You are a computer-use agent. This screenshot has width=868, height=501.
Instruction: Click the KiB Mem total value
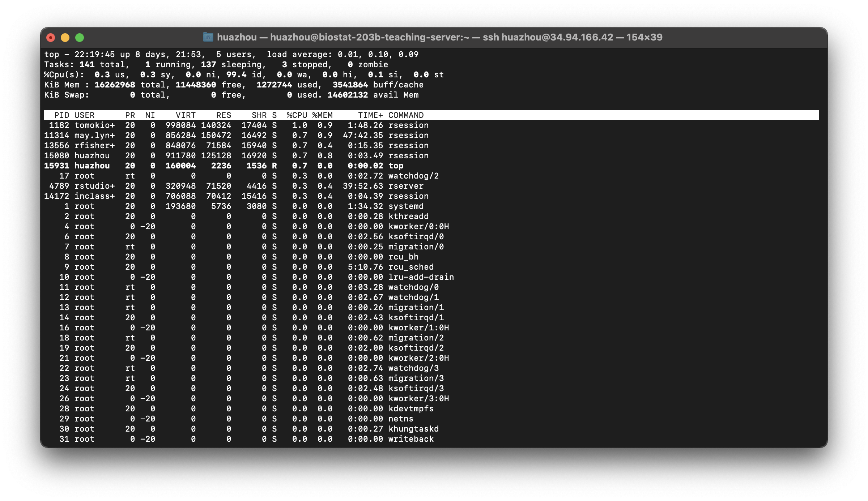(x=115, y=85)
